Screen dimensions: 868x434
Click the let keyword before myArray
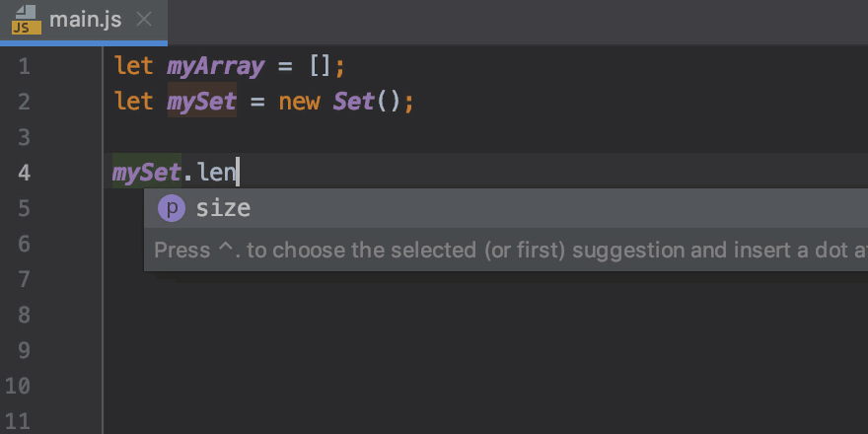(133, 67)
